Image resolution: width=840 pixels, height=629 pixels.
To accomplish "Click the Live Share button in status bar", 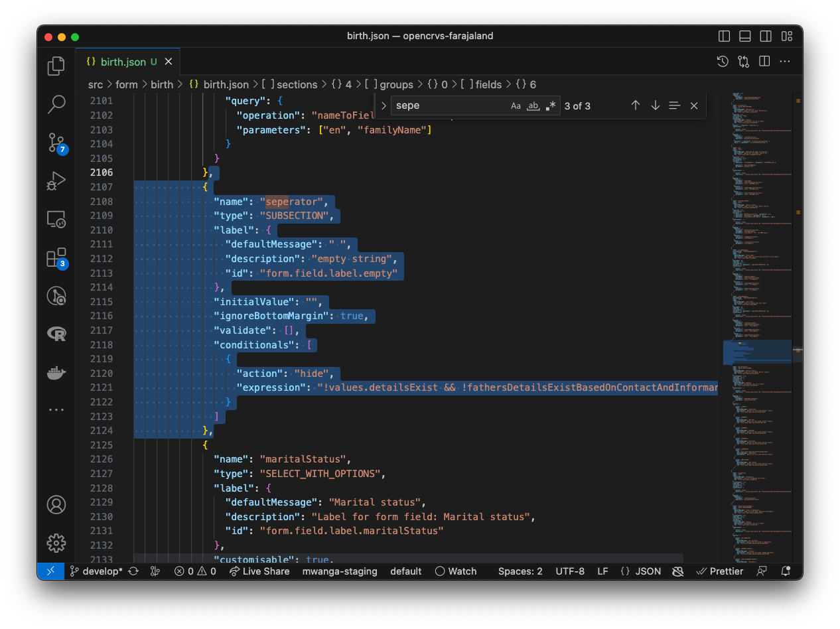I will pyautogui.click(x=259, y=571).
